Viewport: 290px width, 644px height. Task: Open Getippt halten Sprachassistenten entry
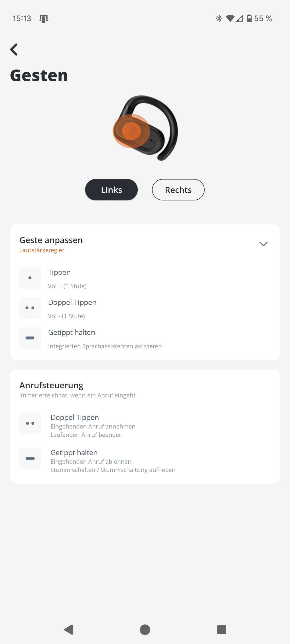[x=145, y=339]
